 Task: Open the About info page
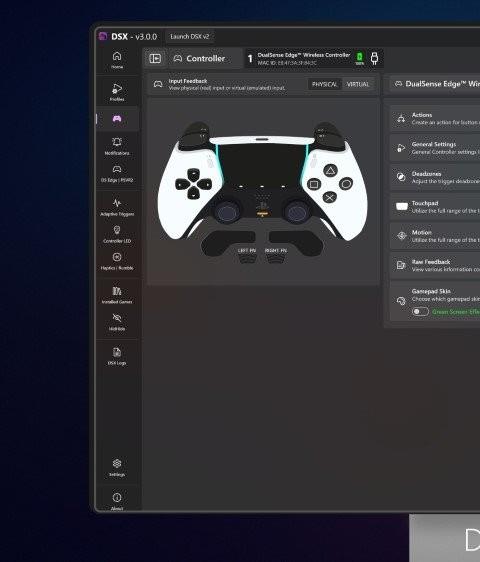(117, 501)
